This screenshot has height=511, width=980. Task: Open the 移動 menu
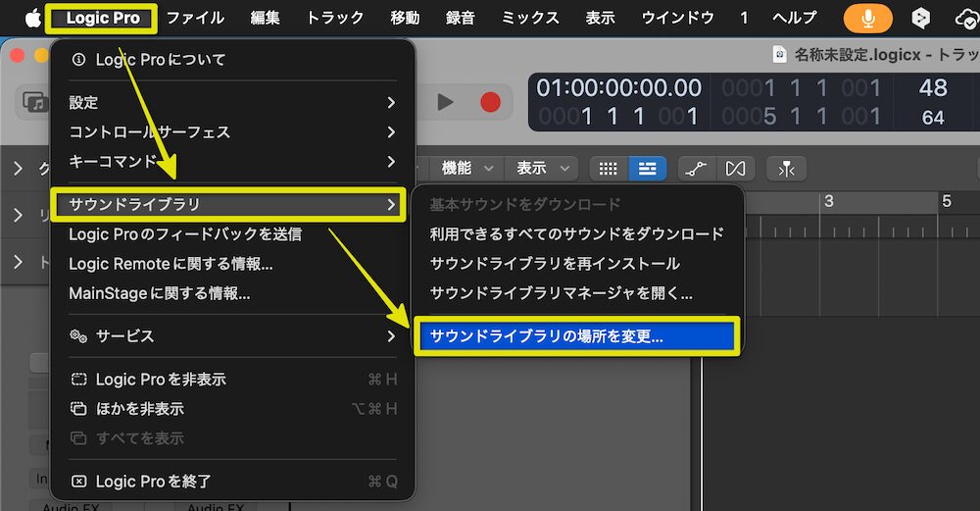[x=405, y=18]
